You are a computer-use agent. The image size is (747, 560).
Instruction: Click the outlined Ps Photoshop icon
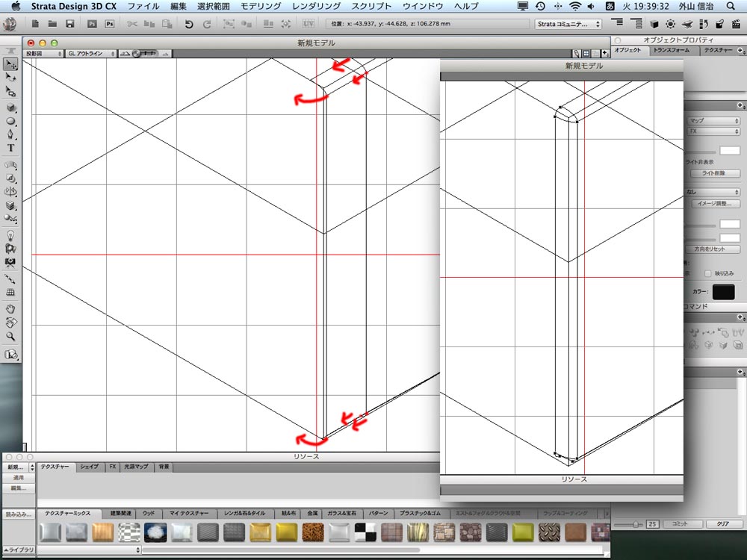[110, 24]
